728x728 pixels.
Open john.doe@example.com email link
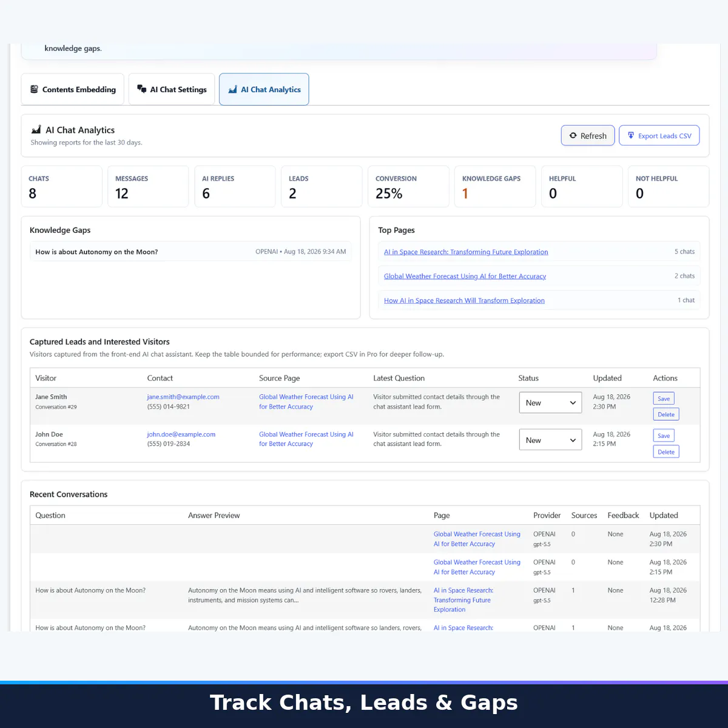point(181,434)
